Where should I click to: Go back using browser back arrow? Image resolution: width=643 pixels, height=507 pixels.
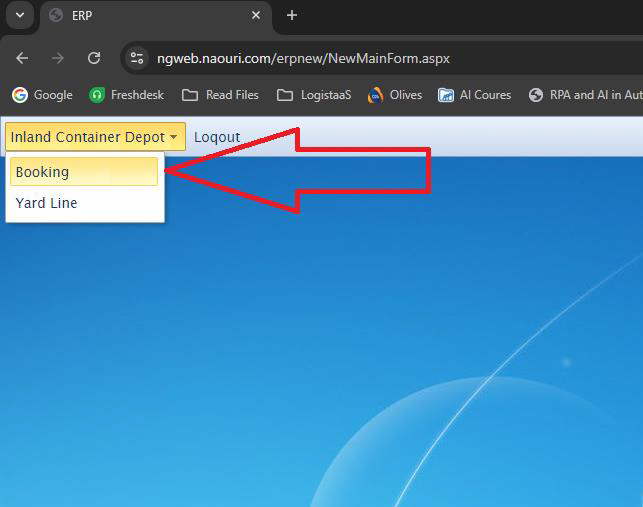pos(22,58)
